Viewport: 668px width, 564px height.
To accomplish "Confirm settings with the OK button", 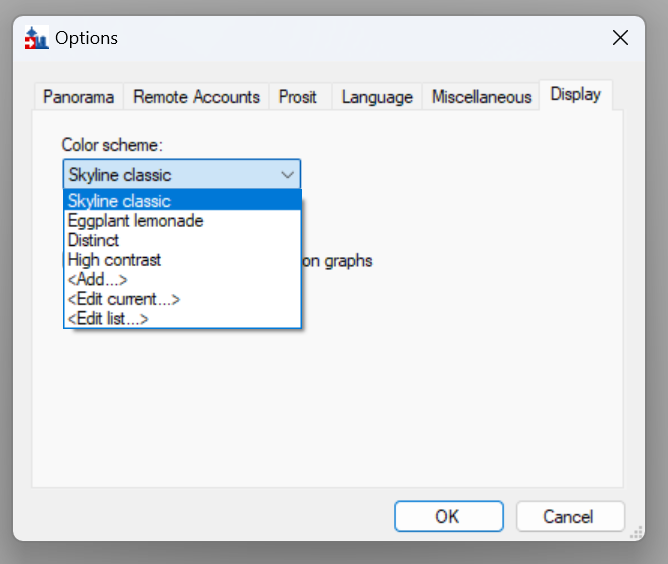I will pos(447,517).
